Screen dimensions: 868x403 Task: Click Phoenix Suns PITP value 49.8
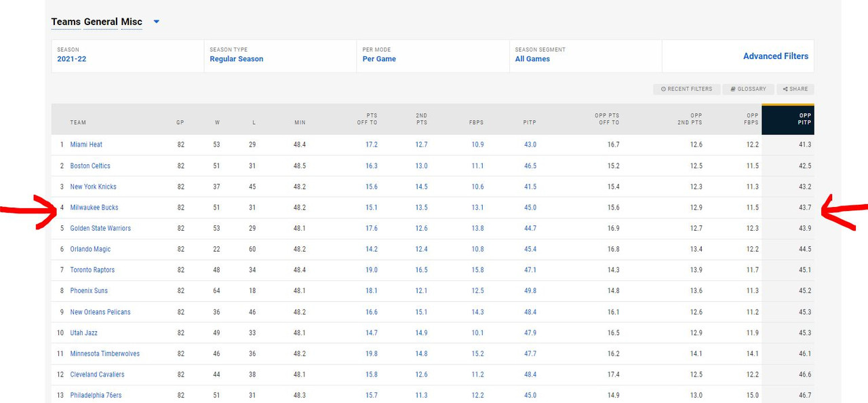point(530,291)
